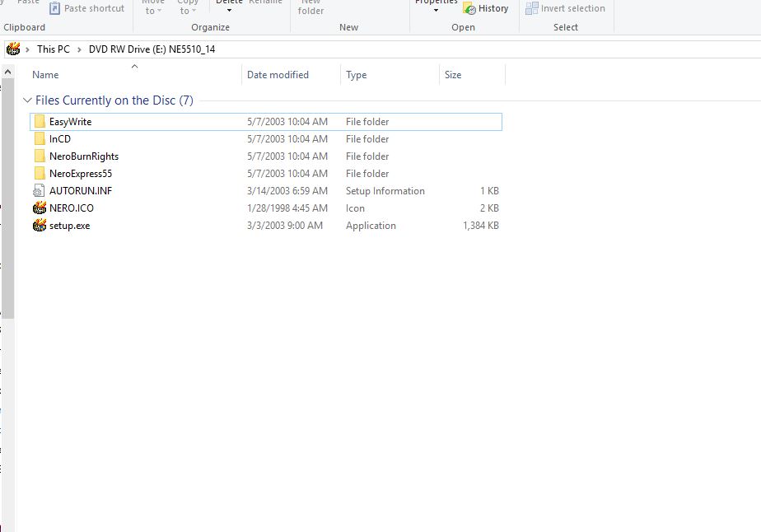Image resolution: width=761 pixels, height=532 pixels.
Task: Select the NERO.ICO file icon
Action: (40, 208)
